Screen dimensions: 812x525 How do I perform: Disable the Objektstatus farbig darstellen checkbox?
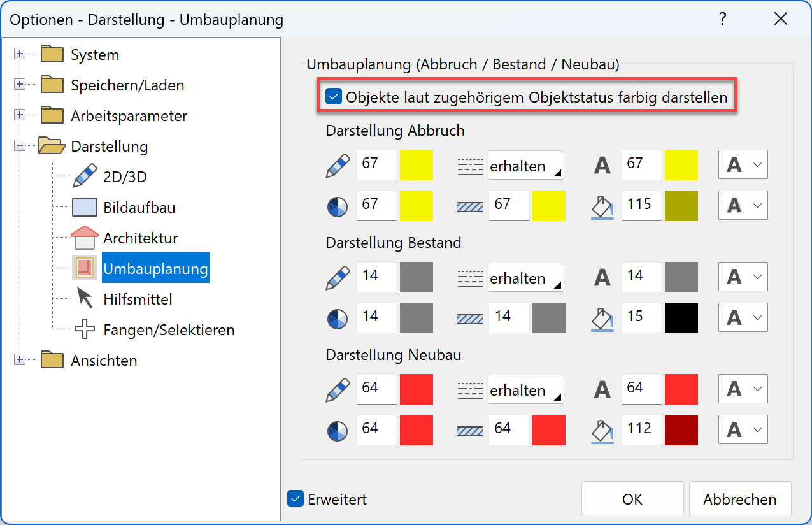point(332,97)
